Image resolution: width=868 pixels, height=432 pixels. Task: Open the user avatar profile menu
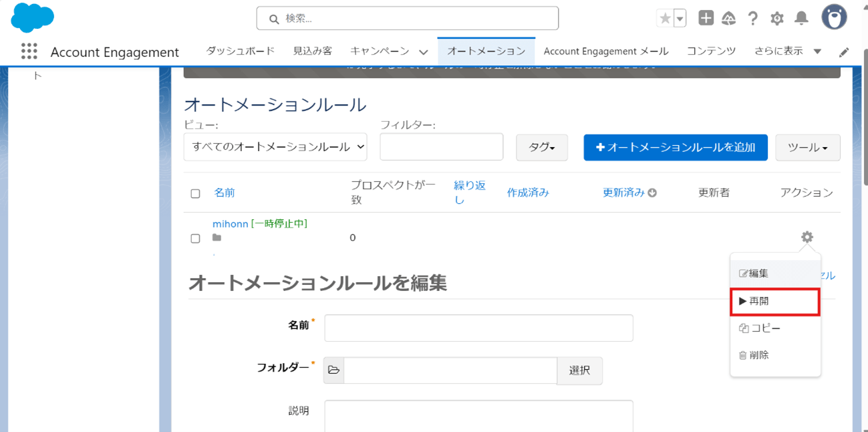click(x=834, y=18)
